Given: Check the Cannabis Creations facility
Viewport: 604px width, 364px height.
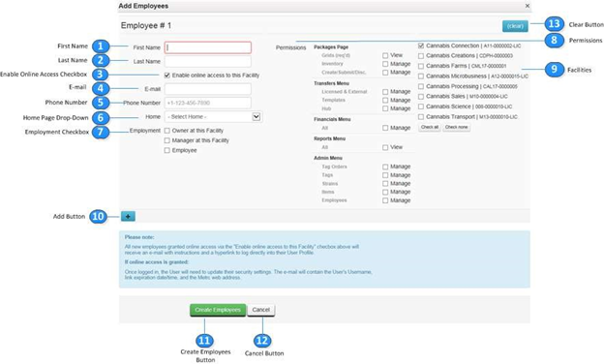Looking at the screenshot, I should (421, 56).
